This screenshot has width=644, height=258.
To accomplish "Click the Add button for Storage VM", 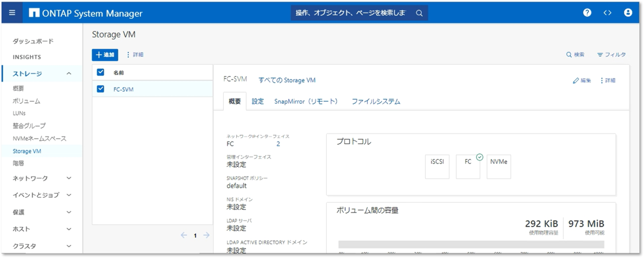I will [105, 55].
